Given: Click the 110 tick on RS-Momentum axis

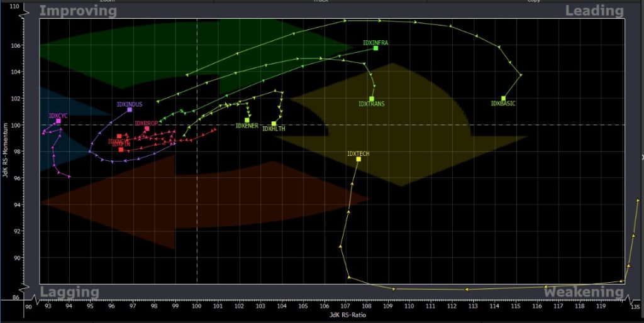Looking at the screenshot, I should 14,7.
